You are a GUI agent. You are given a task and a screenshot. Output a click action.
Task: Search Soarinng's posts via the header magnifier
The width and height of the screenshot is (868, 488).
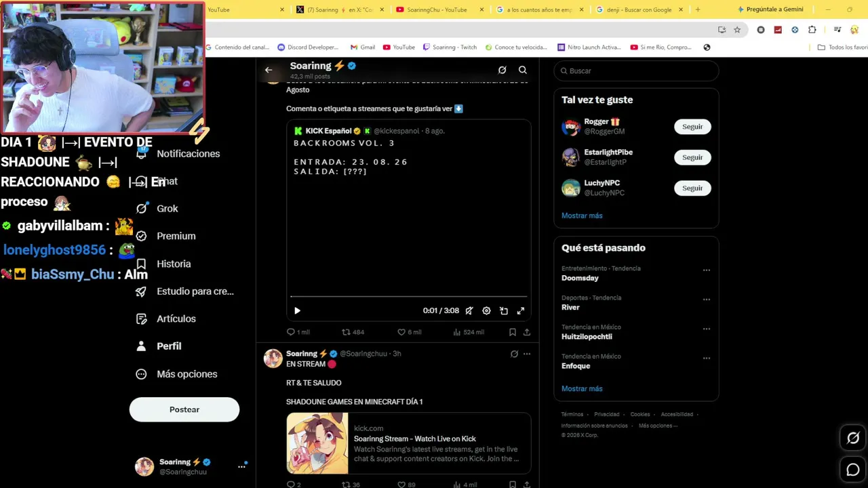[523, 70]
